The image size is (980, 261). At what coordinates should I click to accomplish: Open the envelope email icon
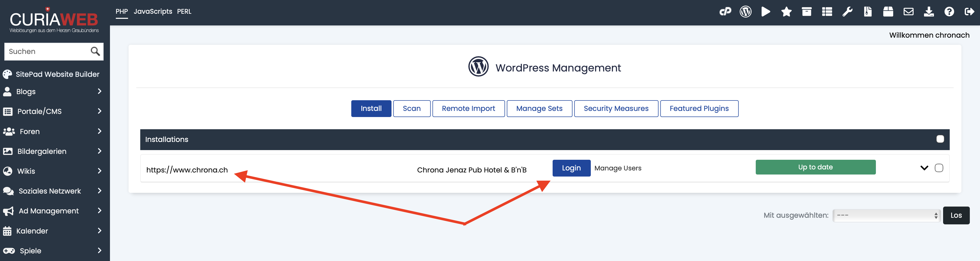coord(908,12)
